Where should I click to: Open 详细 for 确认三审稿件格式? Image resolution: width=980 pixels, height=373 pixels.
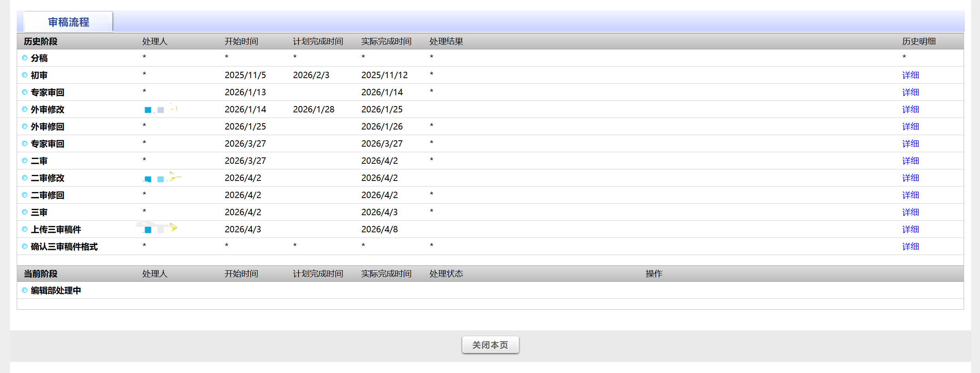click(910, 246)
